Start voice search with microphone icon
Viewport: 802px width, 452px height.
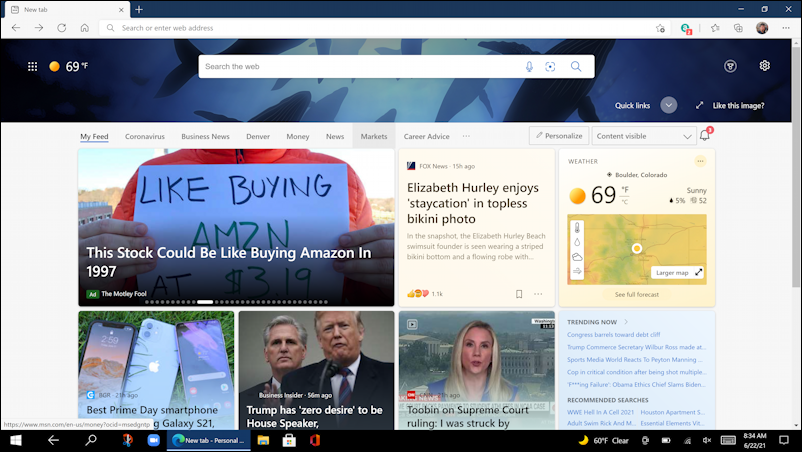point(529,66)
